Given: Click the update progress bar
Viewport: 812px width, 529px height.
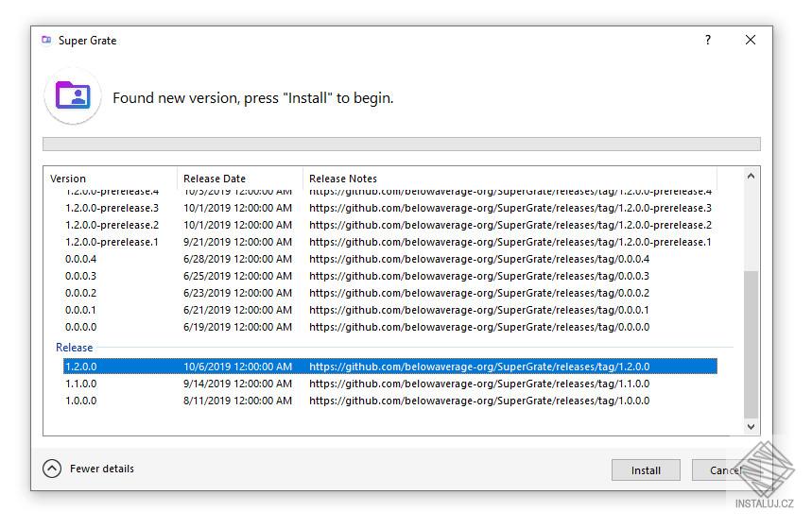Looking at the screenshot, I should (402, 144).
